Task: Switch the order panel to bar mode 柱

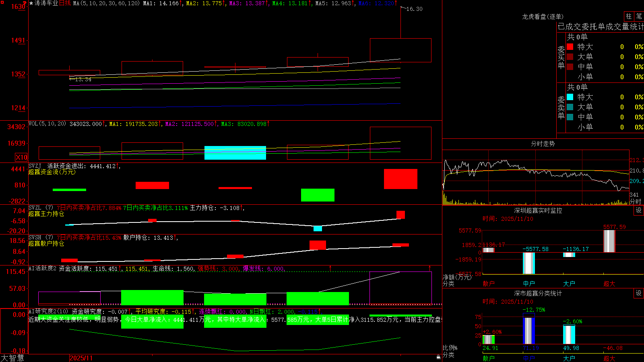Action: click(629, 16)
